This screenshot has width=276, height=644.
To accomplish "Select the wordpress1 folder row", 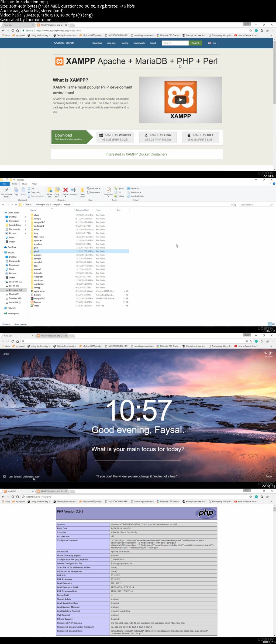I will tap(80, 284).
